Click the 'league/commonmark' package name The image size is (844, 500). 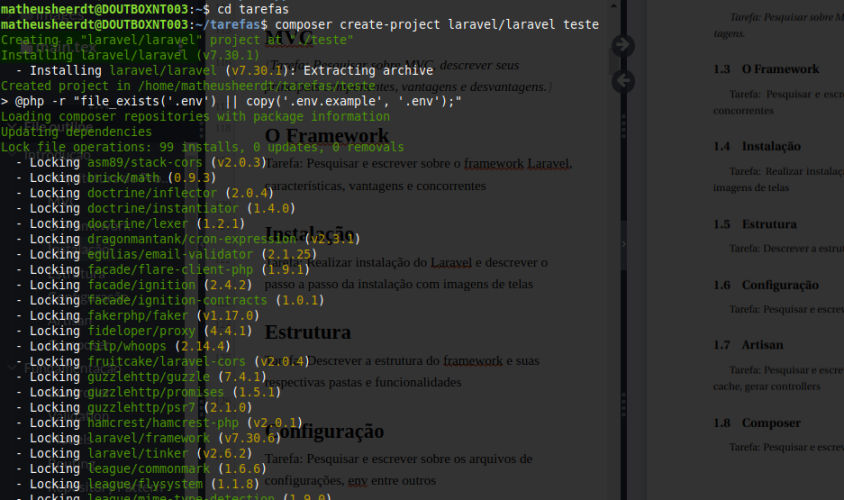[149, 469]
